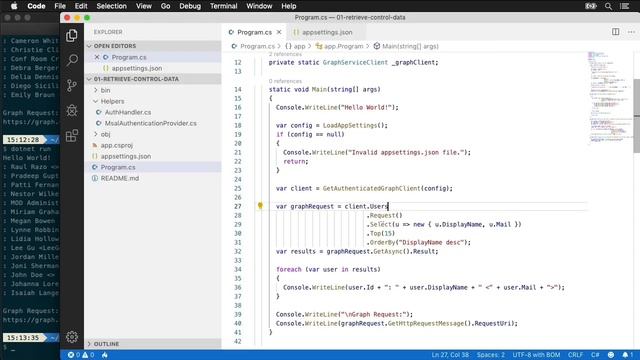Open the Extensions view
Screen dimensions: 640x360
pos(72,136)
